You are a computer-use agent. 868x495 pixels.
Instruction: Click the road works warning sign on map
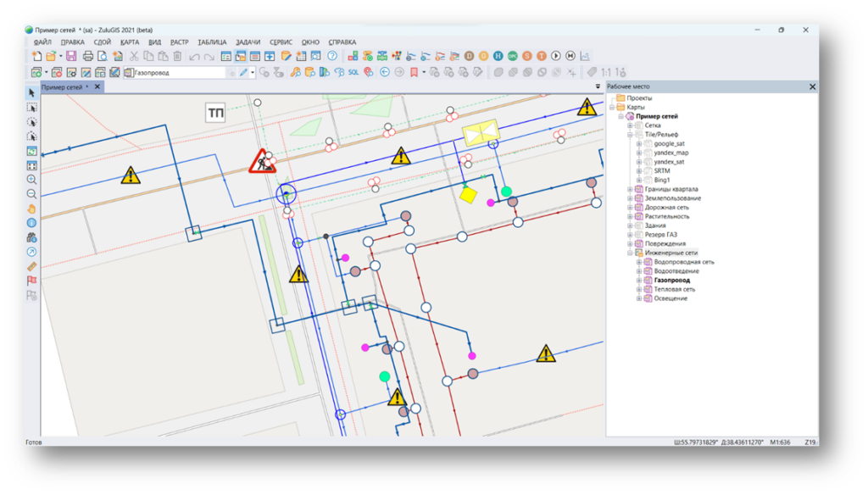tap(262, 161)
